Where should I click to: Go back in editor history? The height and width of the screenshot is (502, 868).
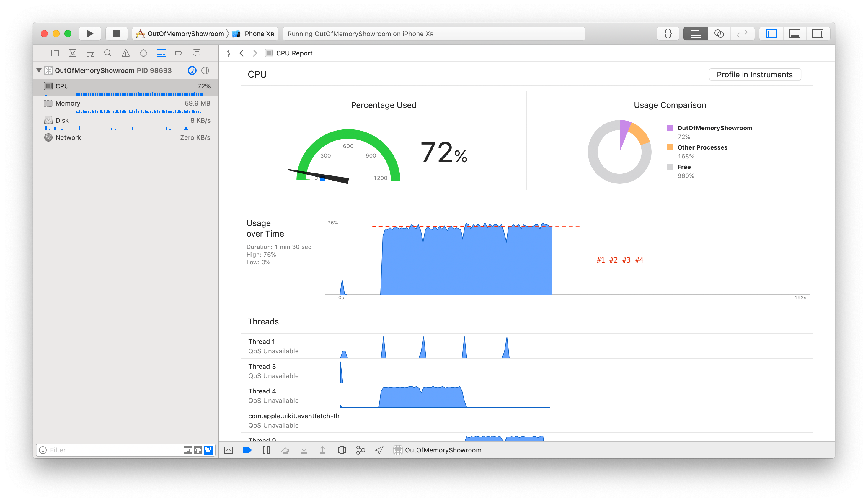point(242,53)
